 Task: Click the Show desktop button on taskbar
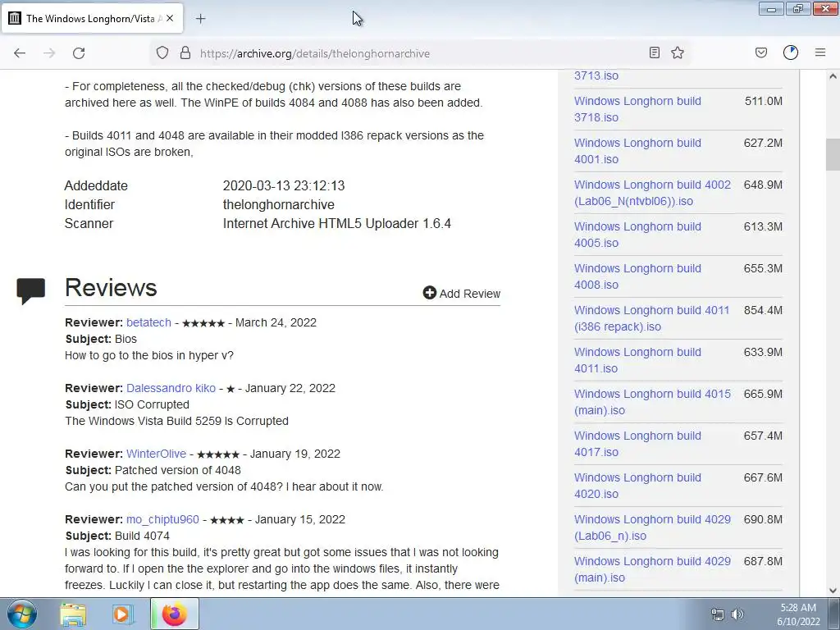(834, 614)
